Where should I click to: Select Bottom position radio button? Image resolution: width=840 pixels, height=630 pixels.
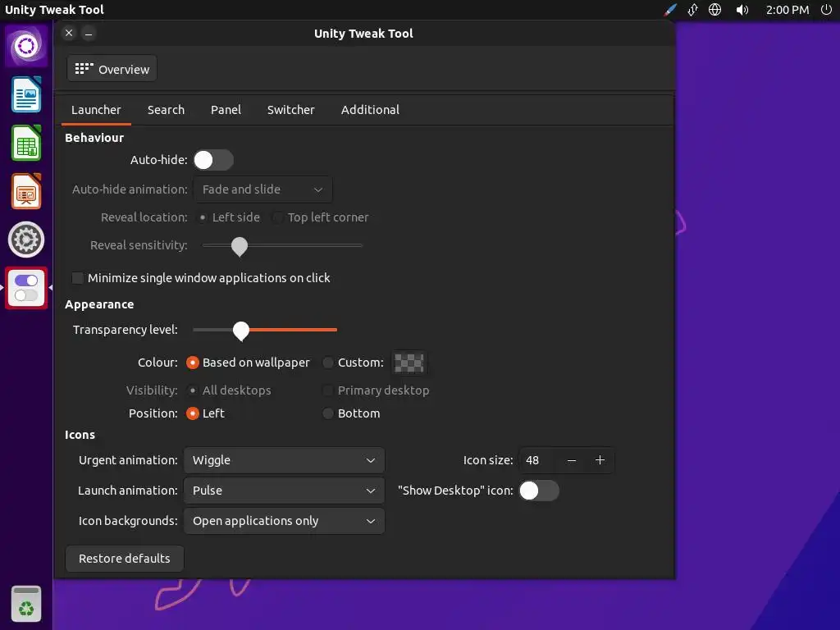pos(328,413)
